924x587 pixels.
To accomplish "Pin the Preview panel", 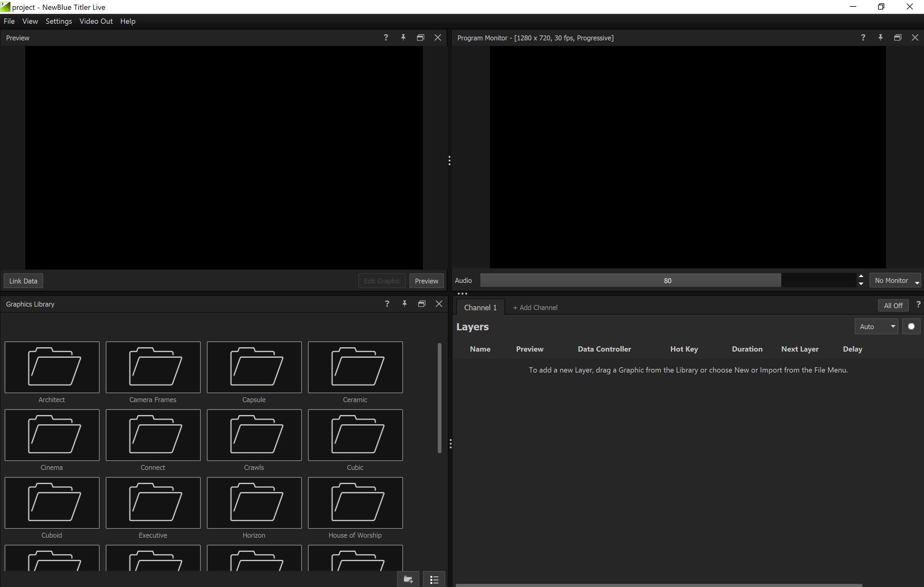I will 403,38.
